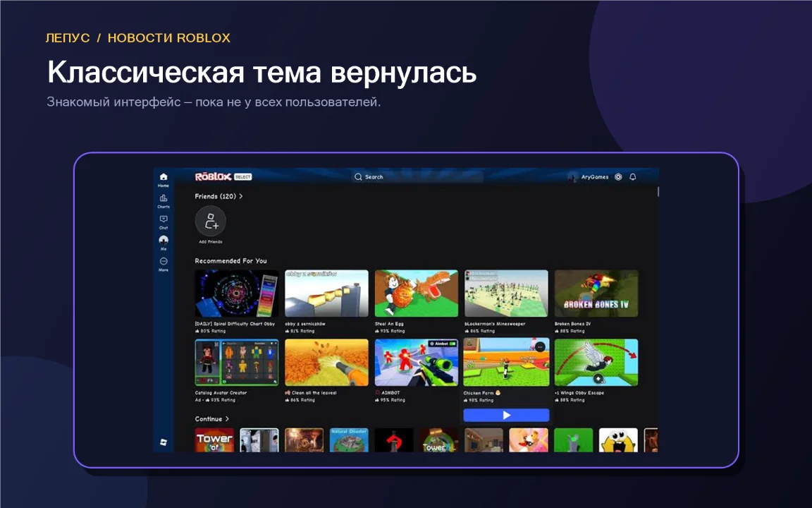Screen dimensions: 812x508
Task: Open the Natural Disaster tile in Continue
Action: pyautogui.click(x=349, y=440)
